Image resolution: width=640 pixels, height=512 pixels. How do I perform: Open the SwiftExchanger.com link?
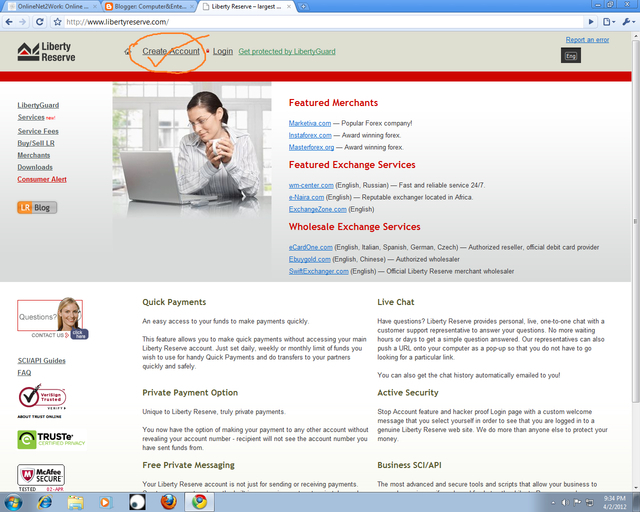[x=319, y=271]
